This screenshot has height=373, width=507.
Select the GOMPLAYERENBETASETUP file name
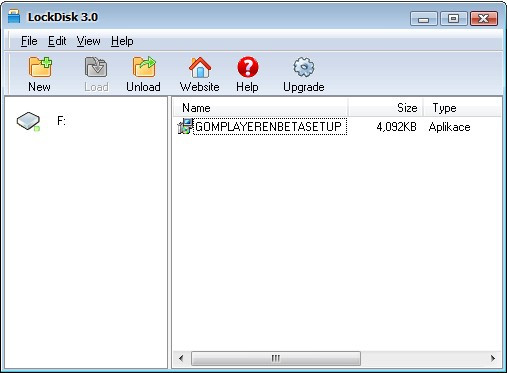click(x=270, y=127)
